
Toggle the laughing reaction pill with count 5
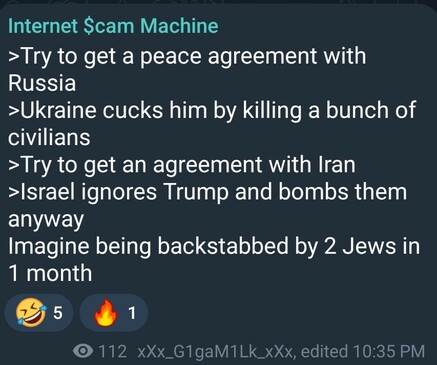38,313
